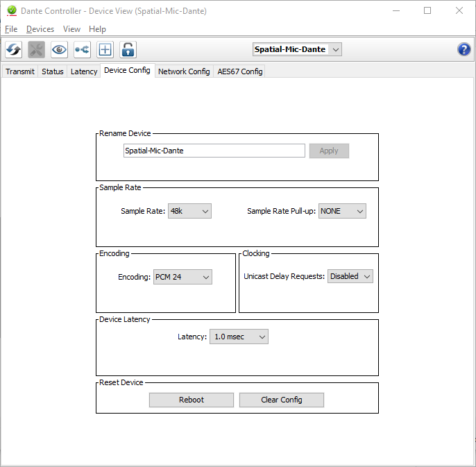Click the Dante Controller green check app icon
476x467 pixels.
pos(12,10)
